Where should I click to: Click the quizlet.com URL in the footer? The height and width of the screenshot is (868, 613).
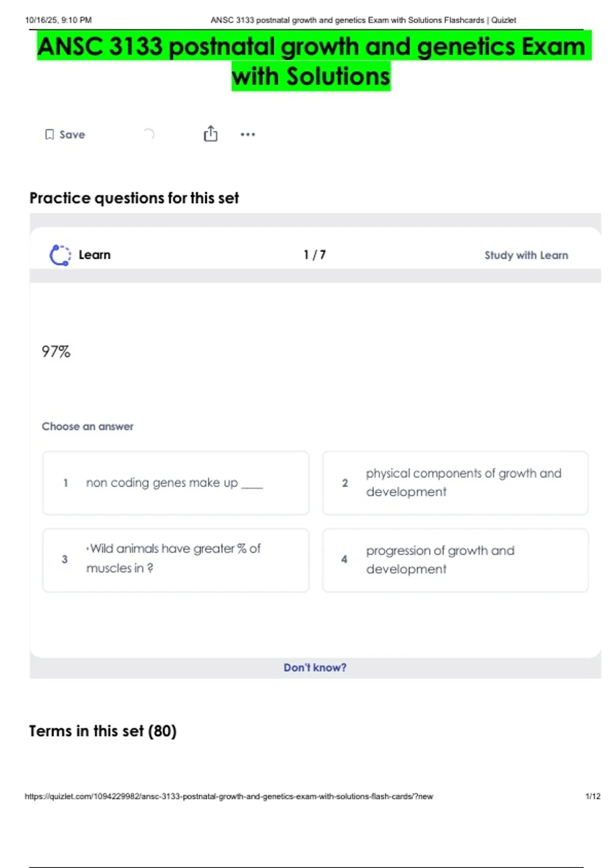pos(229,797)
